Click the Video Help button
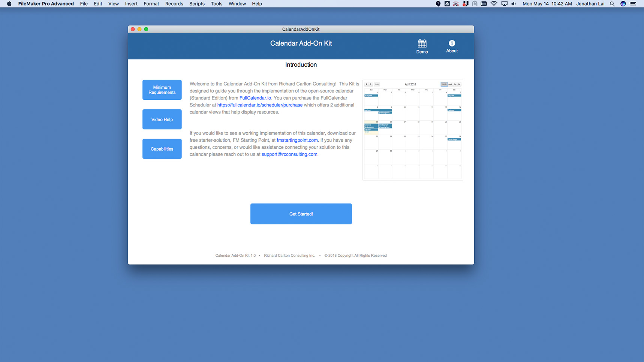The height and width of the screenshot is (362, 644). [x=162, y=120]
